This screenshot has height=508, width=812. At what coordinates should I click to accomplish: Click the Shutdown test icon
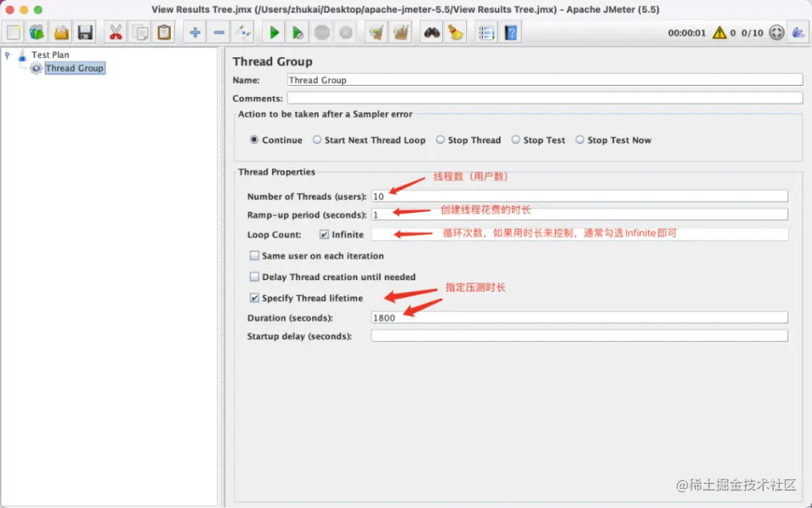pos(345,32)
